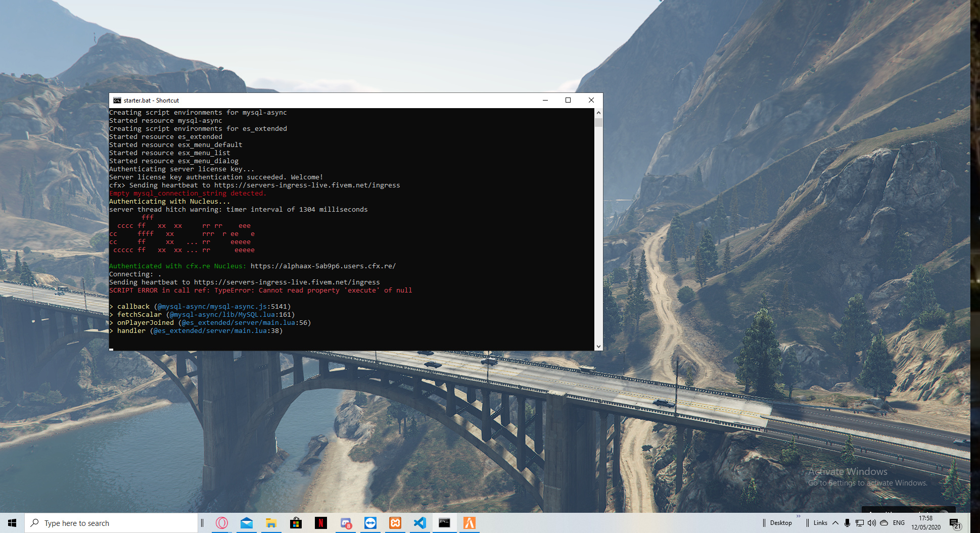Click the 'Authenticating with Nucleus...' line
980x533 pixels.
[170, 202]
